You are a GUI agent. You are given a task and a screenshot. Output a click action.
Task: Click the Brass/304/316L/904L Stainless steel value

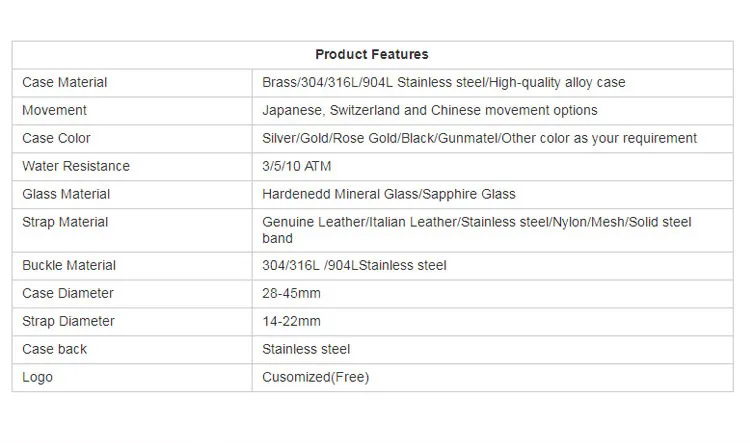click(x=443, y=82)
